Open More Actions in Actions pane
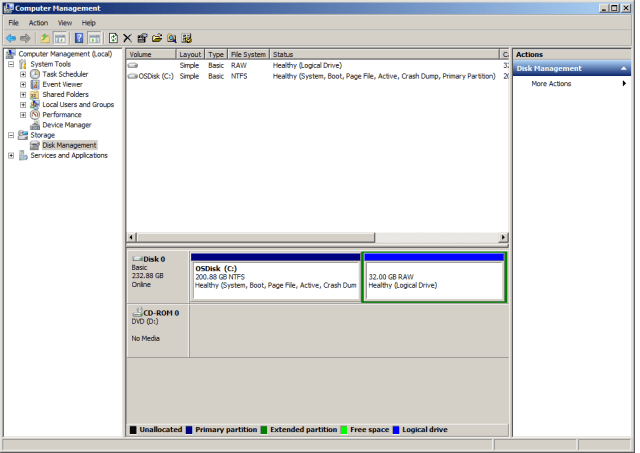The width and height of the screenshot is (640, 453). click(551, 83)
